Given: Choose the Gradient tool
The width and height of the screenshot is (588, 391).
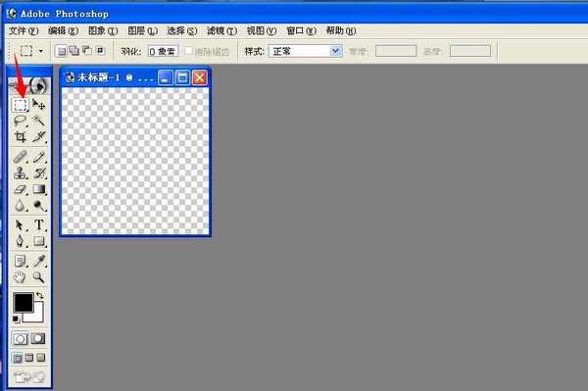Looking at the screenshot, I should (x=38, y=190).
